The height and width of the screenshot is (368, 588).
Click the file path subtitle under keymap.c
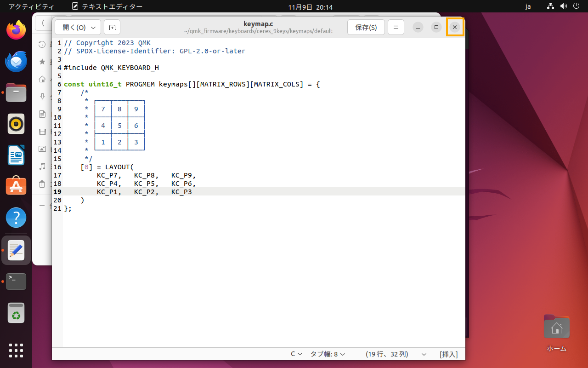click(258, 31)
